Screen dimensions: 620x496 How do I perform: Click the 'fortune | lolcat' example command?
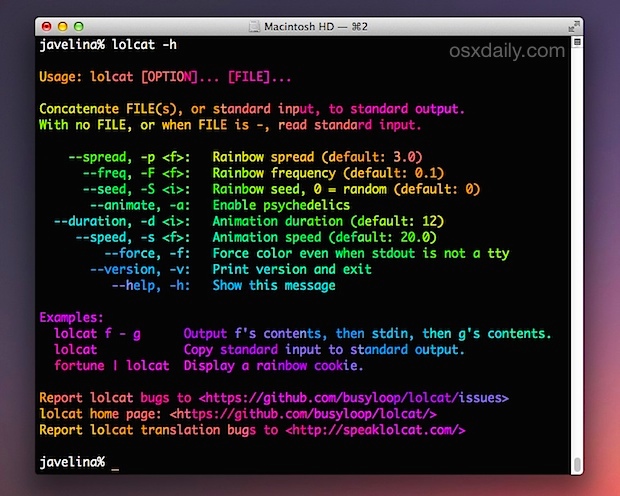[x=112, y=366]
